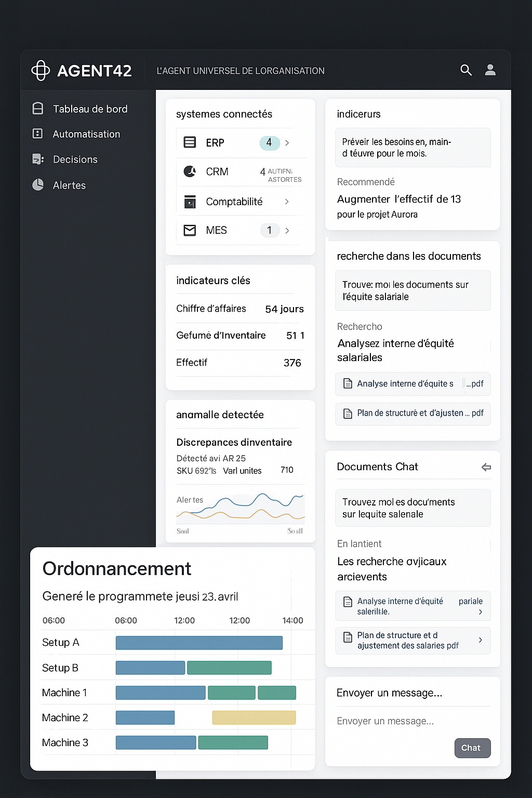
Task: Expand the Comptabilité row chevron
Action: 287,202
